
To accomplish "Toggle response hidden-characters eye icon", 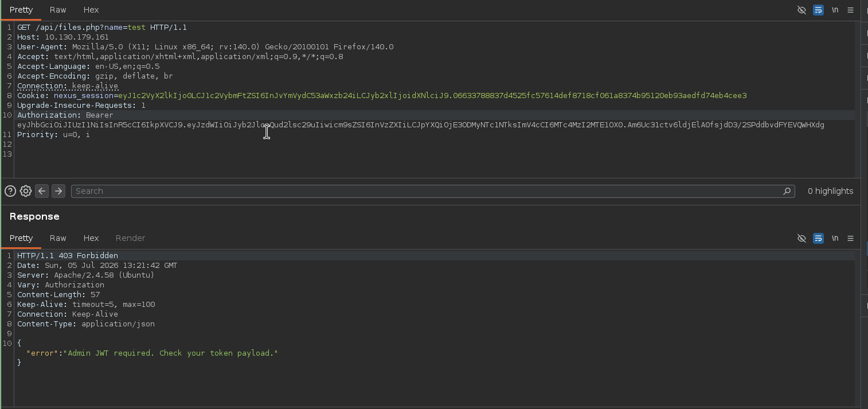I will tap(802, 238).
